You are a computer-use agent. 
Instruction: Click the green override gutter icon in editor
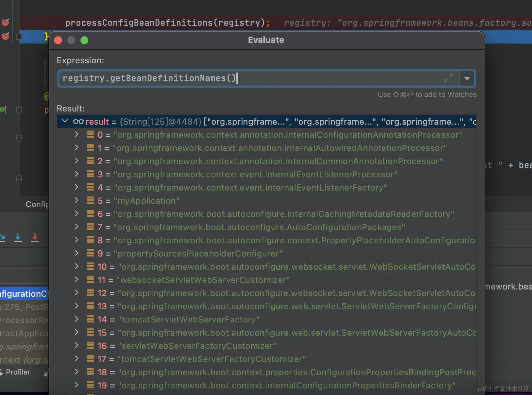(4, 109)
